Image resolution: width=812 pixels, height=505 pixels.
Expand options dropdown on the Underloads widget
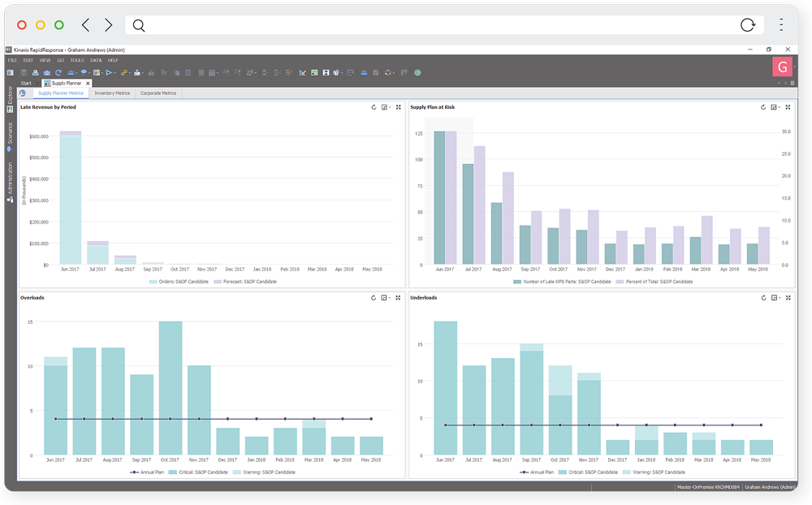(x=775, y=298)
